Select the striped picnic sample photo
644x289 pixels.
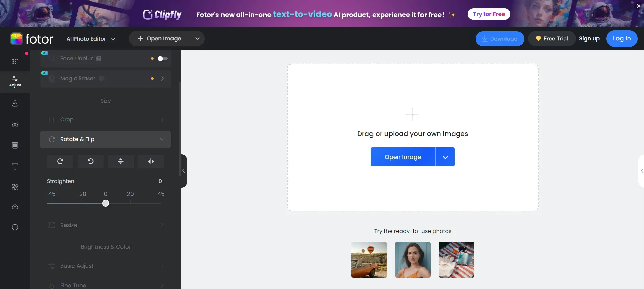click(x=456, y=260)
